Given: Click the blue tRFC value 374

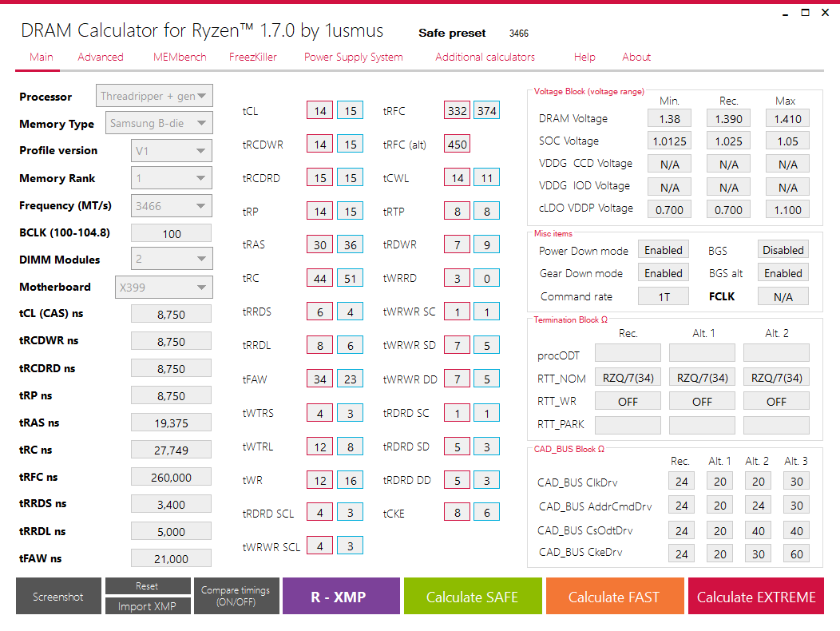Looking at the screenshot, I should [486, 110].
